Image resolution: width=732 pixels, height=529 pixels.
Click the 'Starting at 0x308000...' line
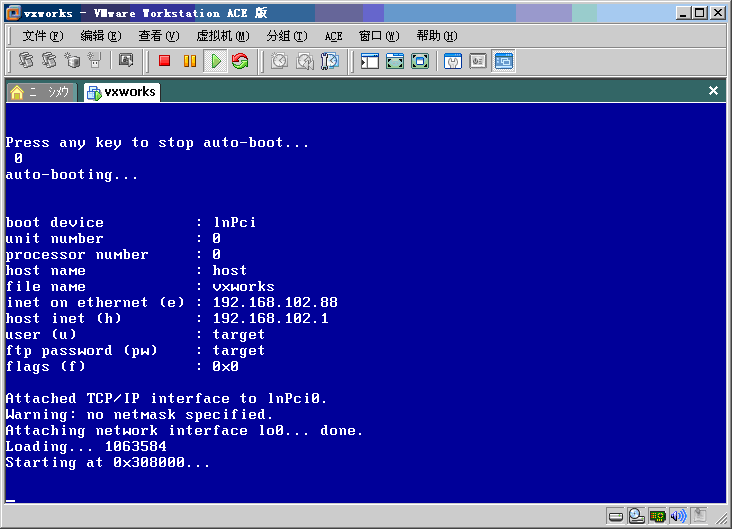pos(108,463)
